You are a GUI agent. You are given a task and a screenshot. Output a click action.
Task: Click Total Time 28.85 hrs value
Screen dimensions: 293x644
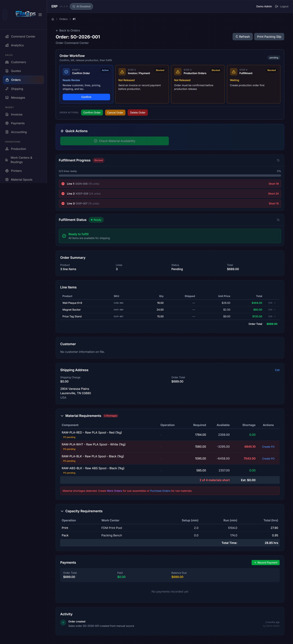tap(271, 543)
